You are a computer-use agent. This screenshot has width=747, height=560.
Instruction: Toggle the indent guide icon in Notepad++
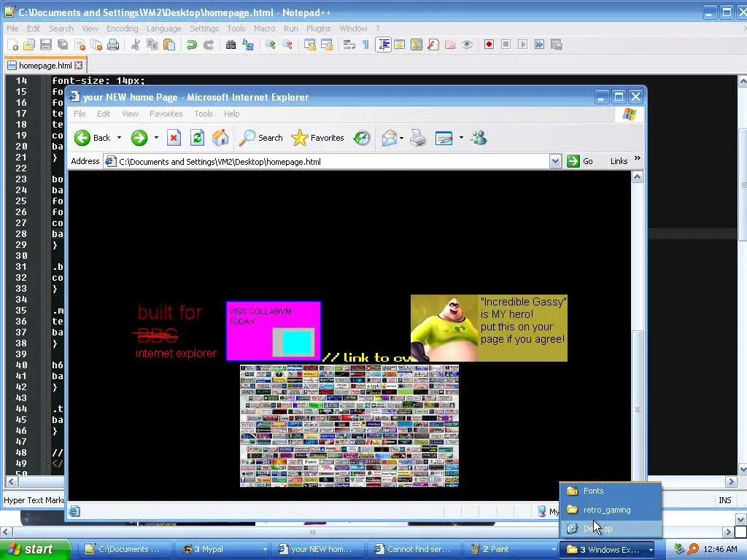[x=383, y=44]
